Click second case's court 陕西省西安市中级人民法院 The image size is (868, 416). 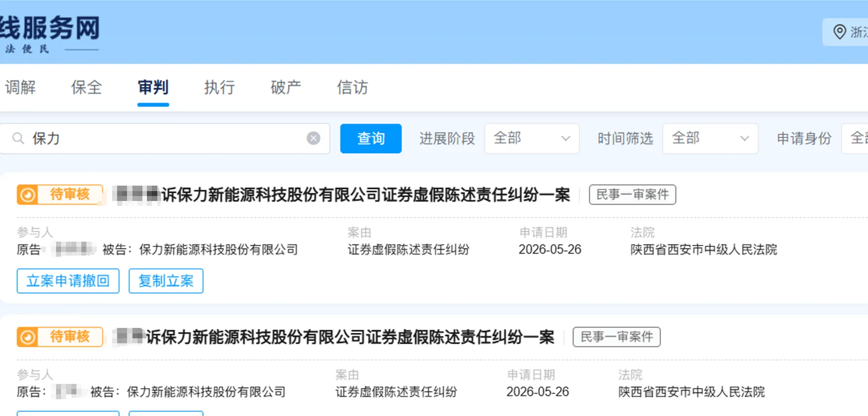point(692,392)
